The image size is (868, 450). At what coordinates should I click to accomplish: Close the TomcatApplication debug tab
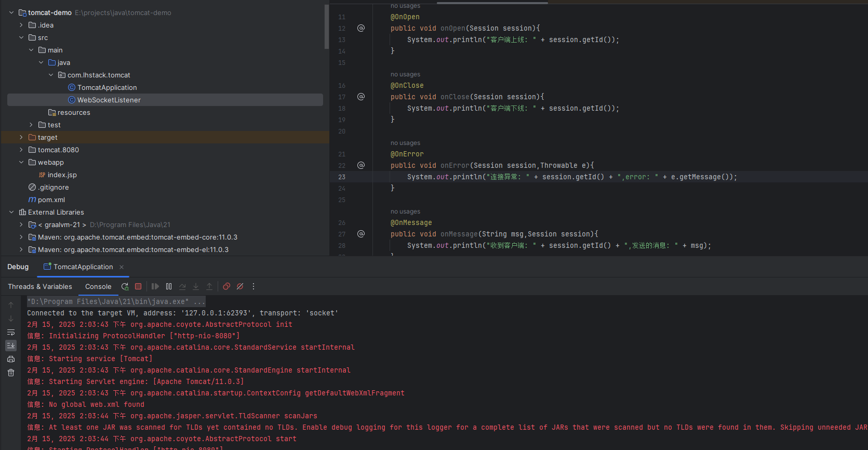[x=122, y=267]
